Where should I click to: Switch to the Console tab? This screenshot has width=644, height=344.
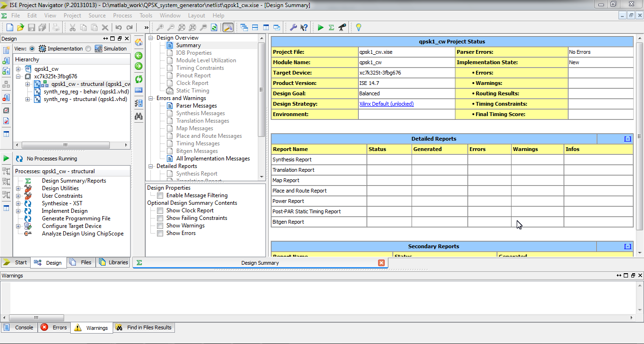tap(19, 327)
